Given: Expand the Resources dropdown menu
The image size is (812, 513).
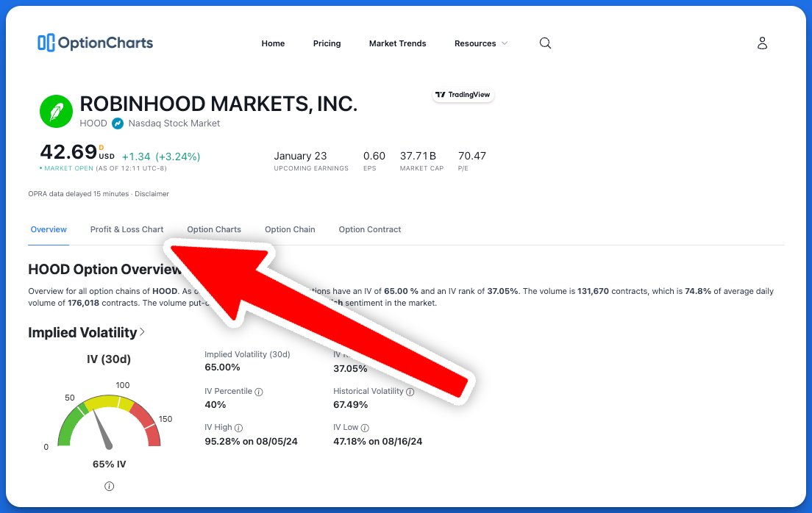Looking at the screenshot, I should pos(481,43).
